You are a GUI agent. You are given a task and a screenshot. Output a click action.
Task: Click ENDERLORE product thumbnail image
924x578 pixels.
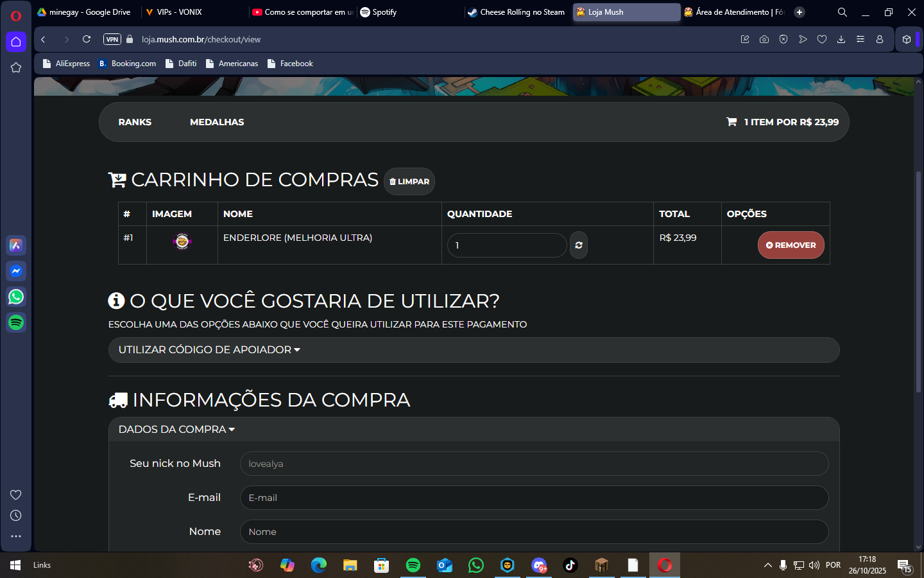182,241
